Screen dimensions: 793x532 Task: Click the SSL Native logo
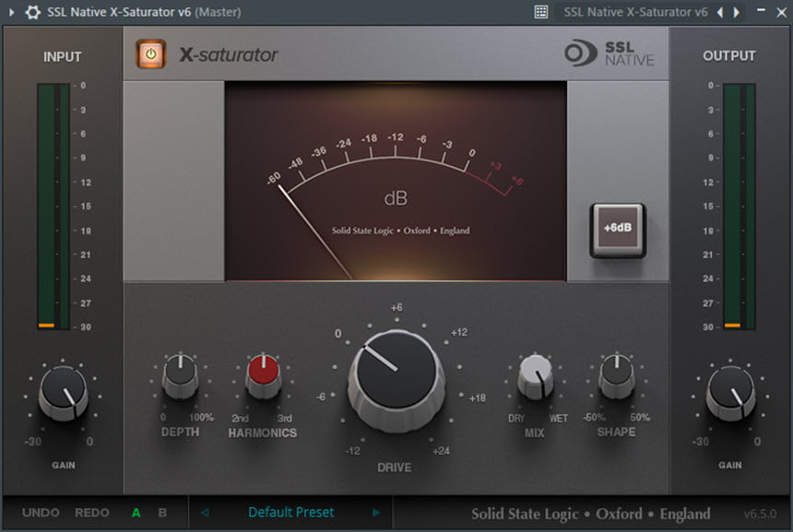tap(610, 53)
